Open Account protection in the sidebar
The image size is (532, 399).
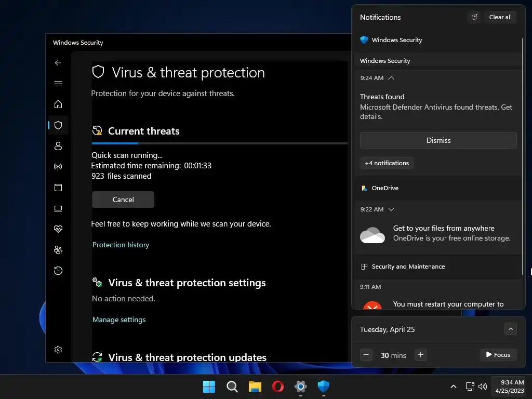click(58, 146)
